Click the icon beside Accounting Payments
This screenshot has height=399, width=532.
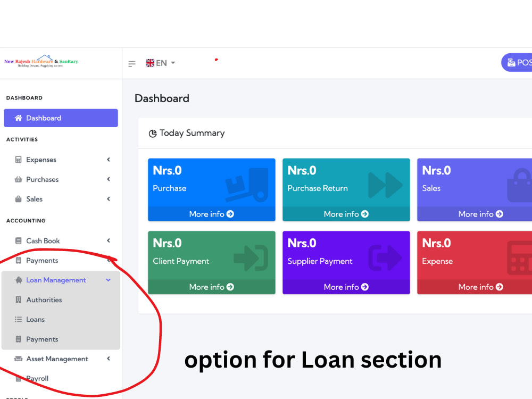coord(18,260)
